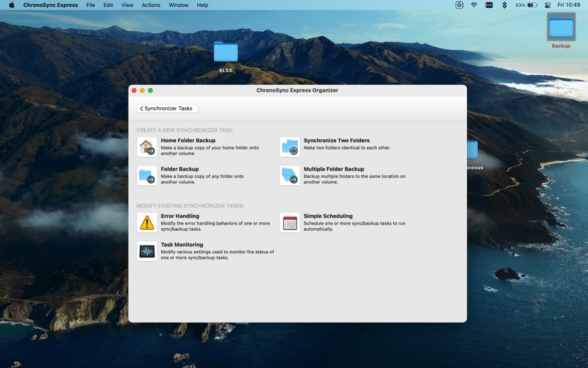
Task: Click 'Make a backup copy of any folder' text
Action: tap(202, 179)
